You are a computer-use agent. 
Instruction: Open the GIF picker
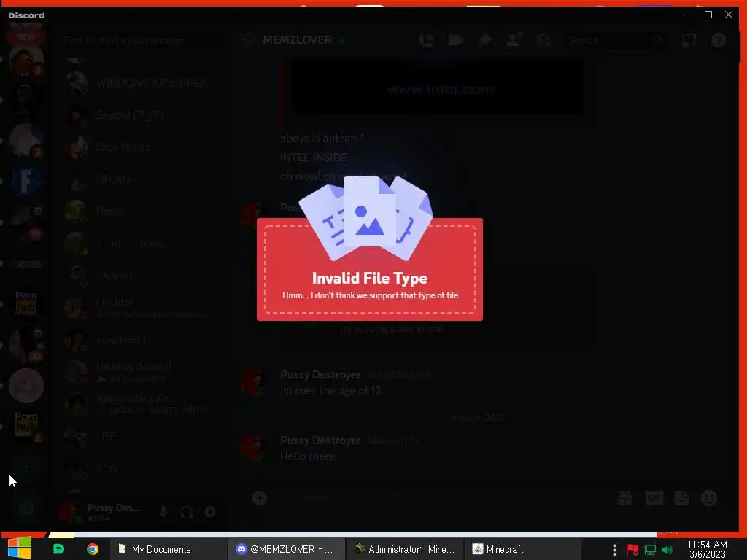tap(654, 498)
